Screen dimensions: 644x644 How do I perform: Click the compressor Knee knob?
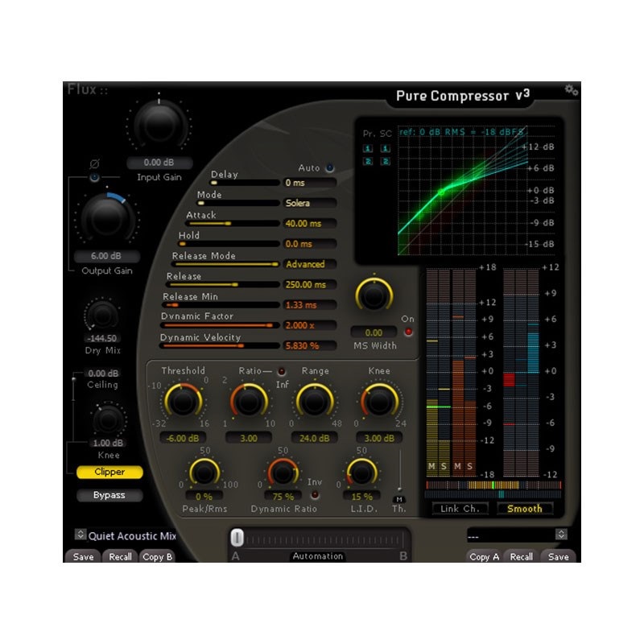(379, 402)
